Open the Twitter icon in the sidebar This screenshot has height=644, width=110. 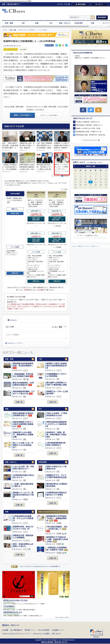pyautogui.click(x=91, y=110)
